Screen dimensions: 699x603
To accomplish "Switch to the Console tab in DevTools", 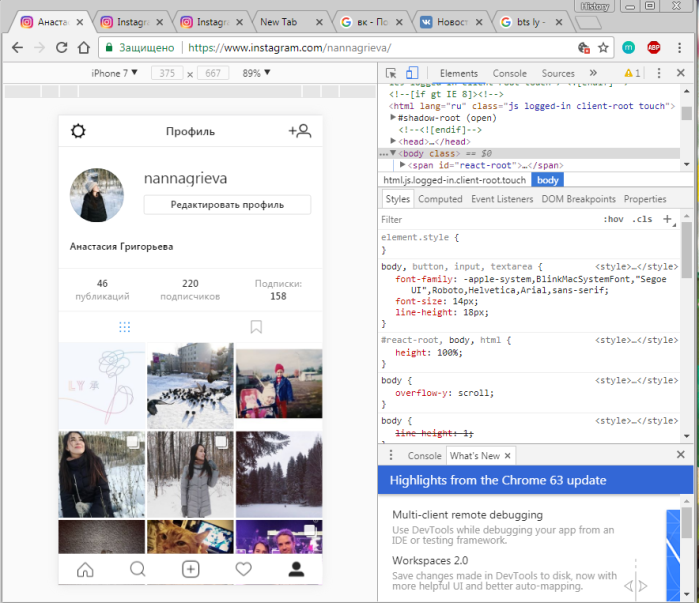I will pos(510,73).
